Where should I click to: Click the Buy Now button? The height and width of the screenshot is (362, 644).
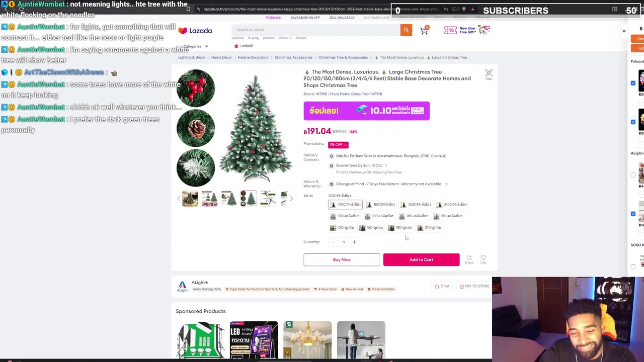click(x=342, y=259)
